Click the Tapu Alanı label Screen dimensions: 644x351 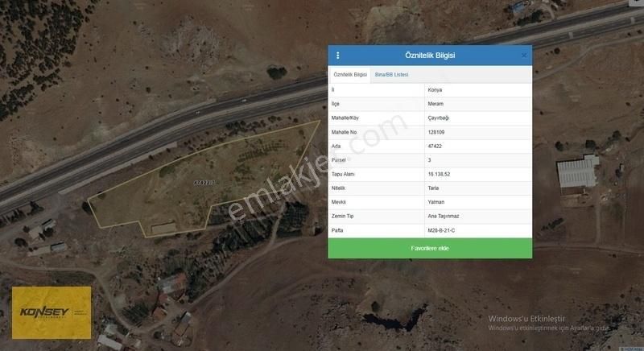tap(343, 174)
